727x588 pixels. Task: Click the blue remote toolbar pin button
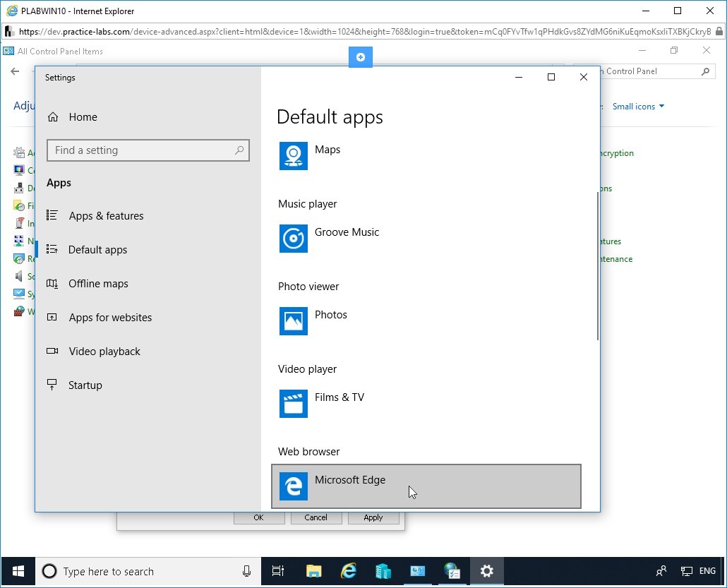360,57
